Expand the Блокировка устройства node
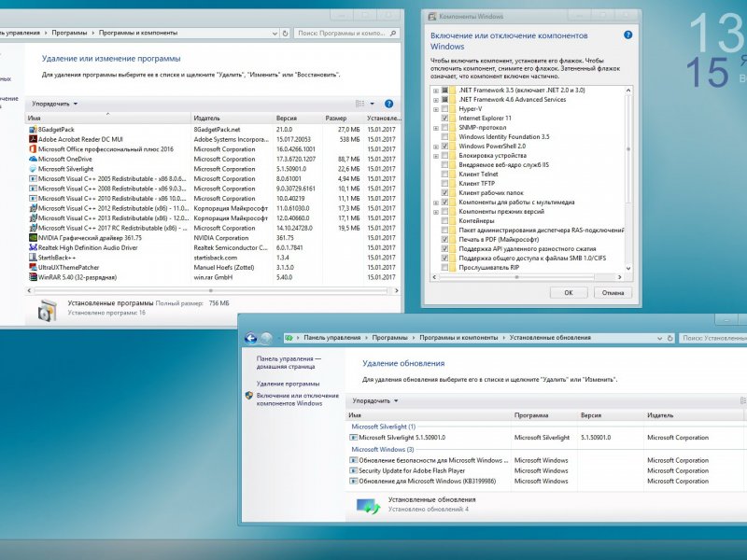This screenshot has width=747, height=560. click(436, 156)
